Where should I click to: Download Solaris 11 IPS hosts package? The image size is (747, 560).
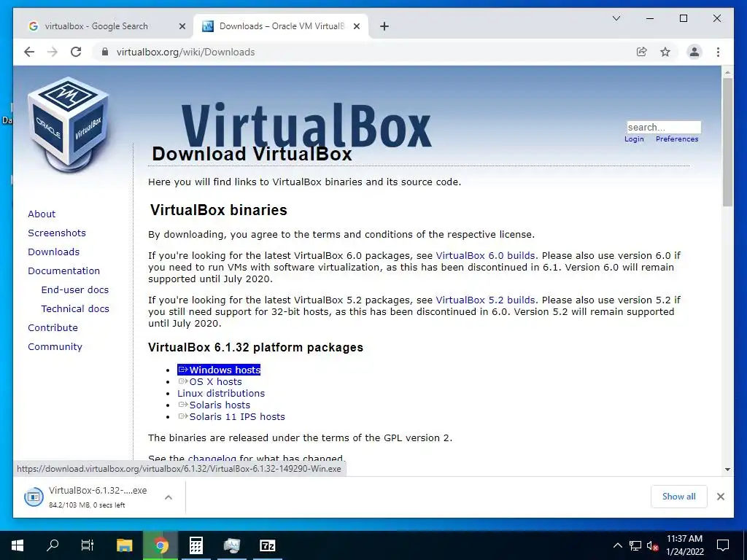[237, 417]
